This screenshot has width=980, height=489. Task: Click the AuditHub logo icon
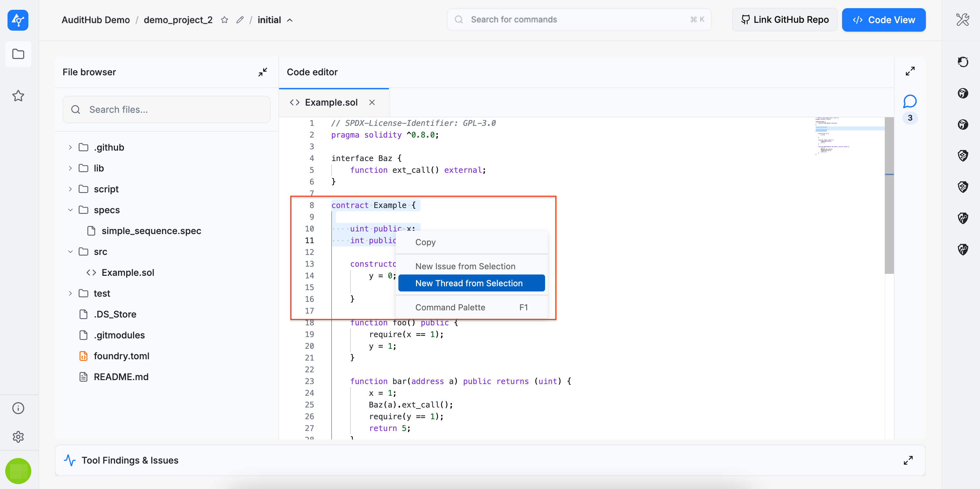click(x=18, y=20)
